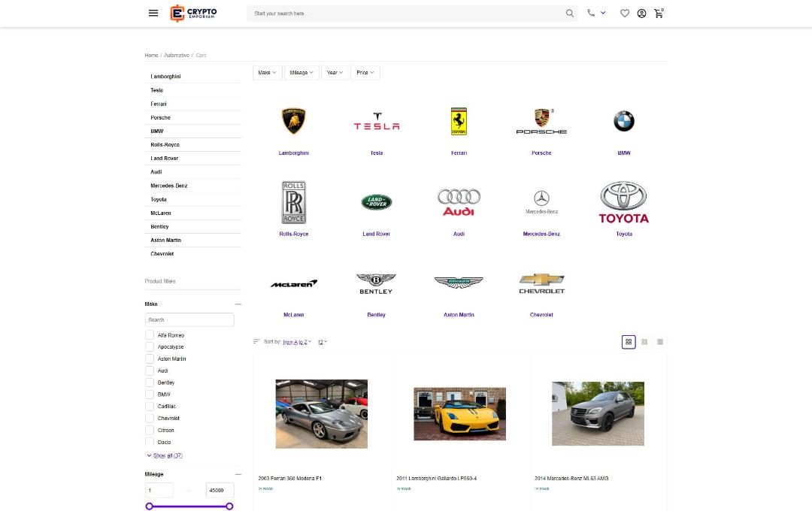Click the Bentley wings logo
Screen dimensions: 812x511
[377, 284]
